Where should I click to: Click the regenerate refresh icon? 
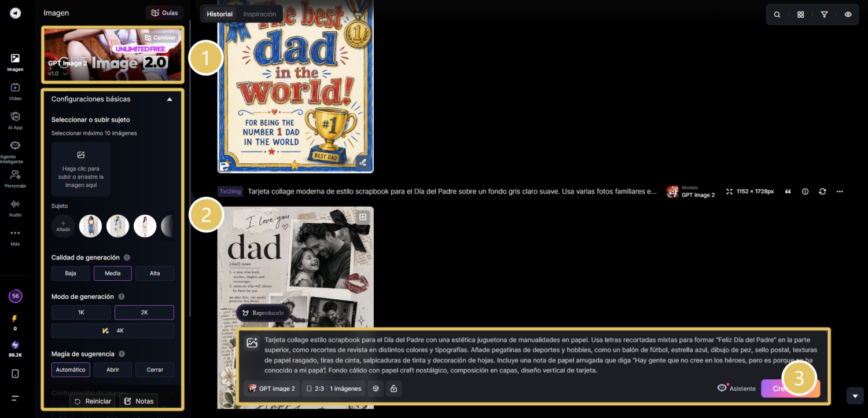(822, 192)
